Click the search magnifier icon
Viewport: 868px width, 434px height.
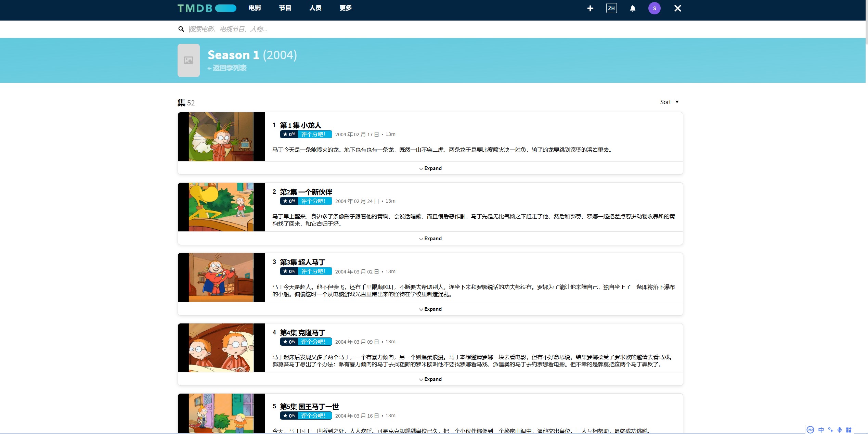pos(181,29)
